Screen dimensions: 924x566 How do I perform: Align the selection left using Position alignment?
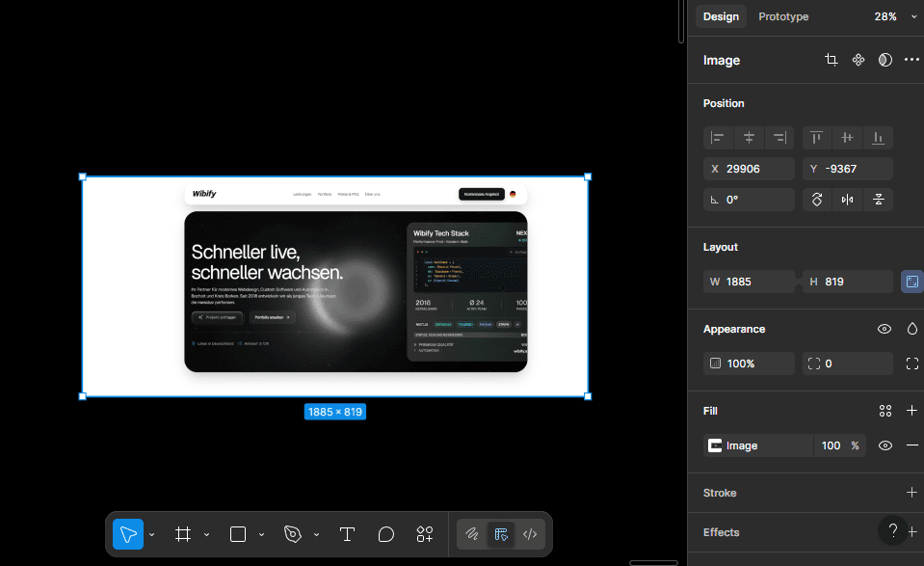[718, 138]
